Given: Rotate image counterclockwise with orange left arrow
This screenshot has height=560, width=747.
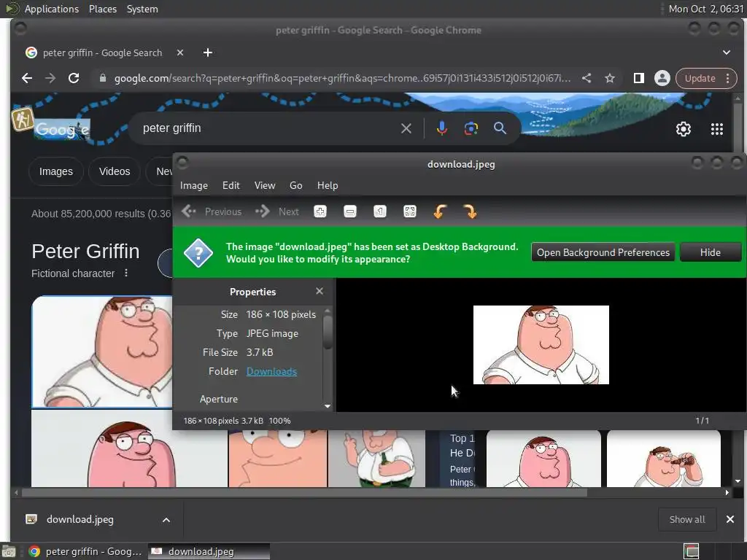Looking at the screenshot, I should tap(440, 211).
